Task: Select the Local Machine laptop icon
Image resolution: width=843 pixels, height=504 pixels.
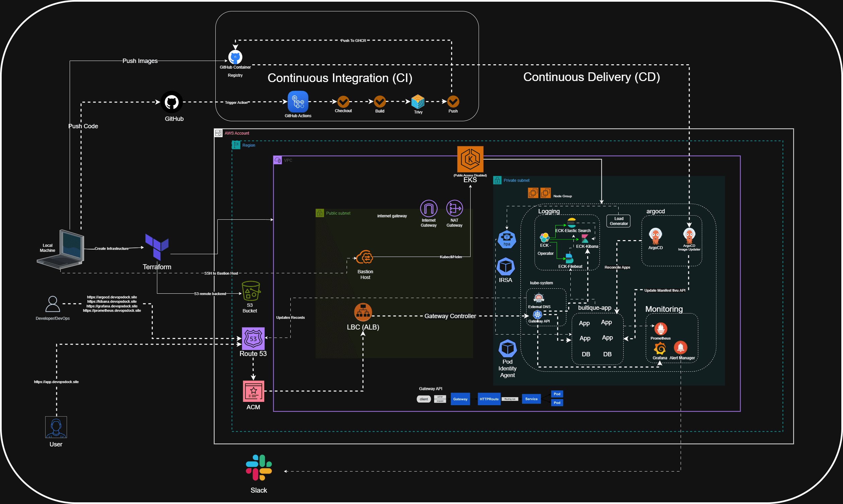Action: point(61,249)
